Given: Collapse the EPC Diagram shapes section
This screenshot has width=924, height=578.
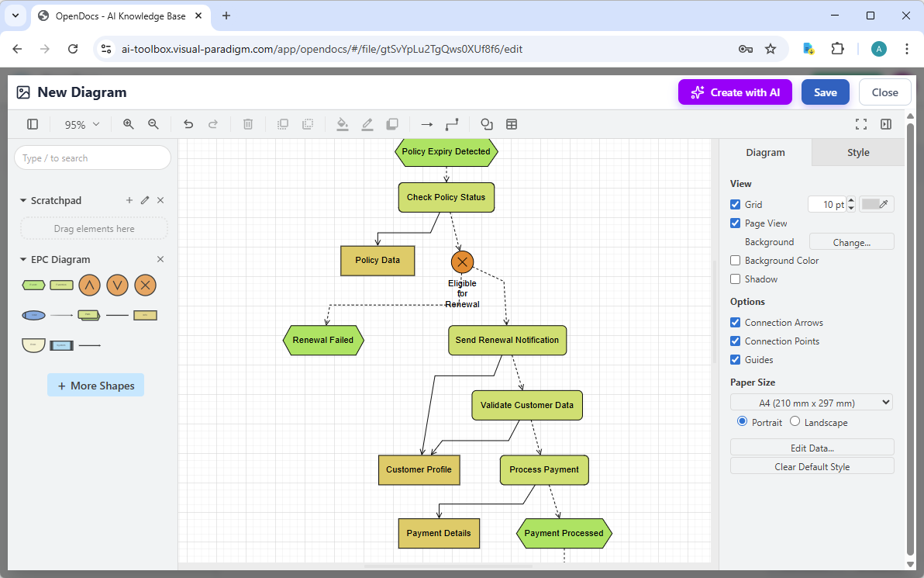Looking at the screenshot, I should coord(23,259).
